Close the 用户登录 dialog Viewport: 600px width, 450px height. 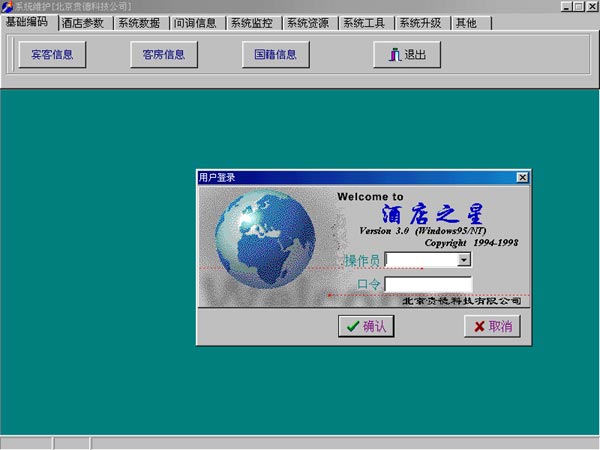click(522, 177)
